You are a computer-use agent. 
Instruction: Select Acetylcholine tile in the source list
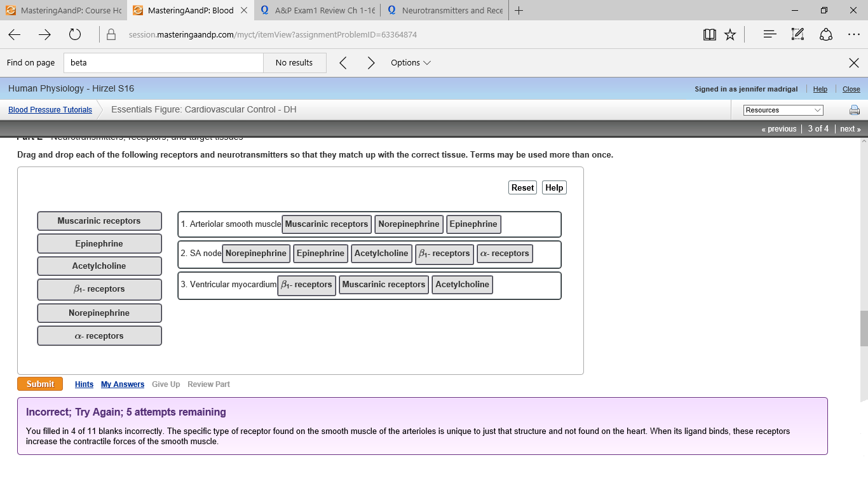click(x=99, y=266)
